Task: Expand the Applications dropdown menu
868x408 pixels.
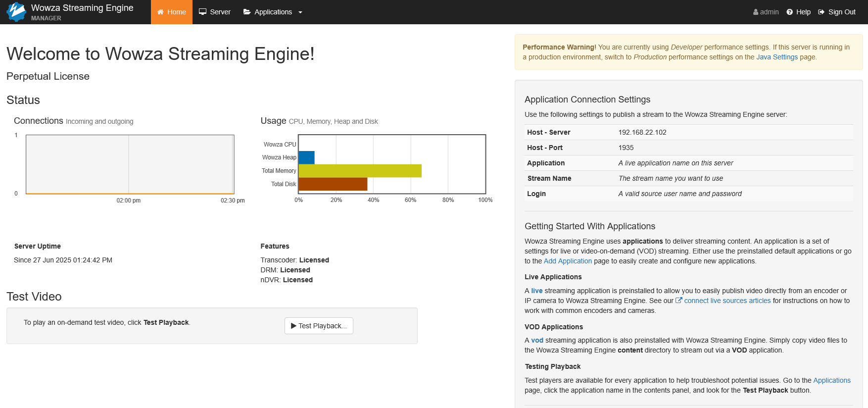Action: 273,12
